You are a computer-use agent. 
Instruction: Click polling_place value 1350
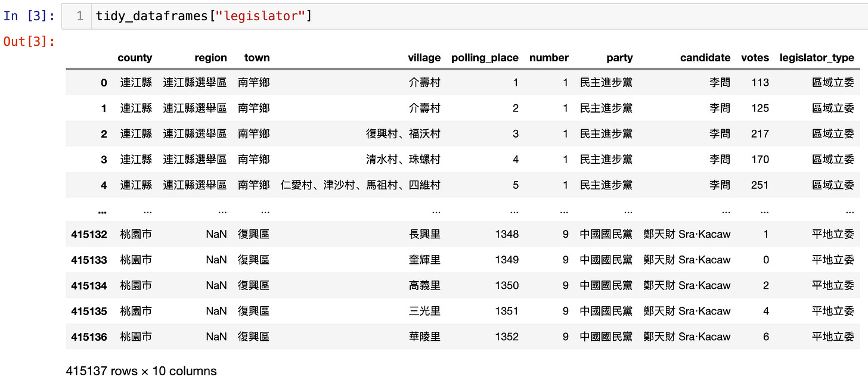(x=507, y=285)
